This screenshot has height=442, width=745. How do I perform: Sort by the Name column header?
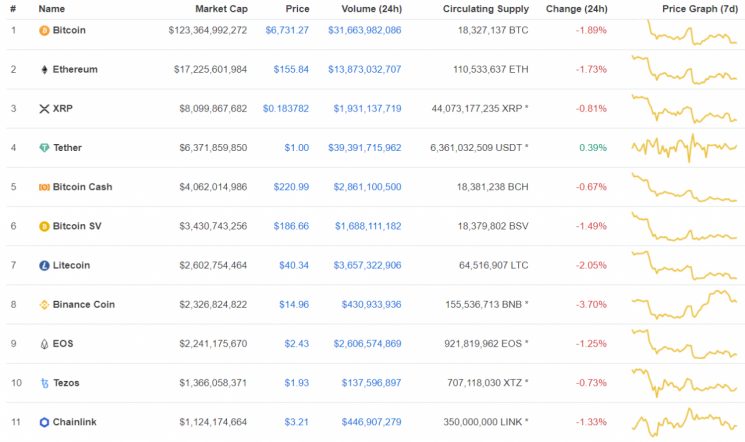click(51, 9)
